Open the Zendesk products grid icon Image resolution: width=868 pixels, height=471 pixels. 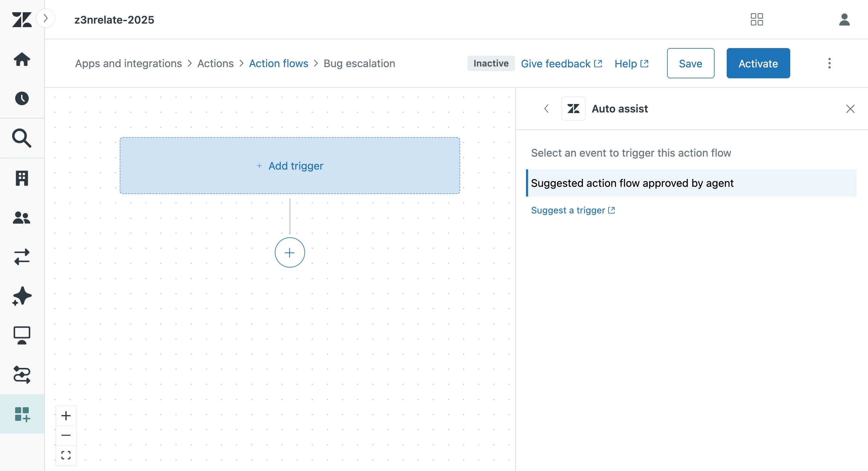756,20
